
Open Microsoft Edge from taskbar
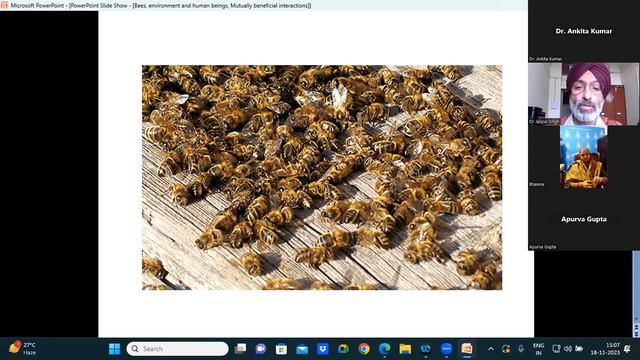384,349
